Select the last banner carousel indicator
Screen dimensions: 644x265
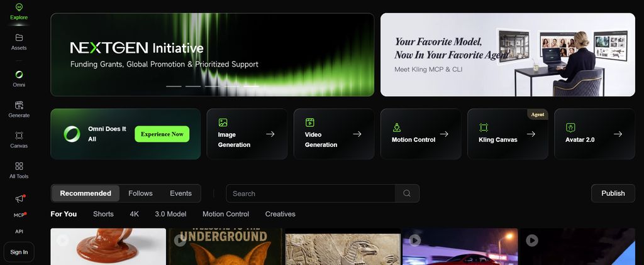tap(252, 87)
